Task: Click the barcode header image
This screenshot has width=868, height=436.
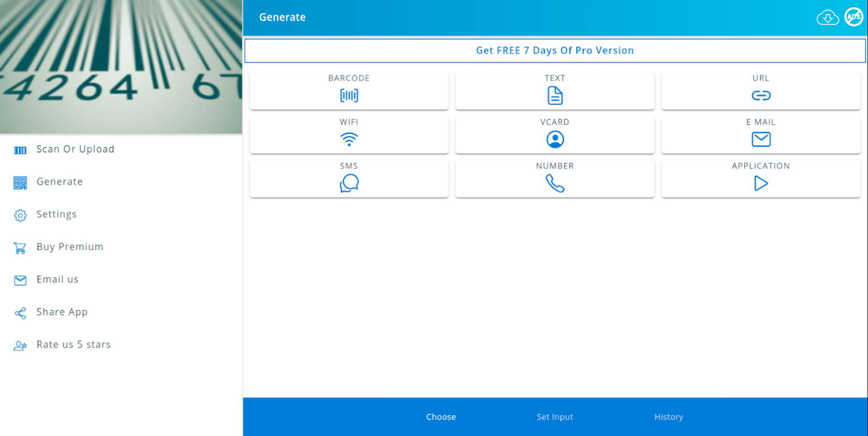Action: pos(121,66)
